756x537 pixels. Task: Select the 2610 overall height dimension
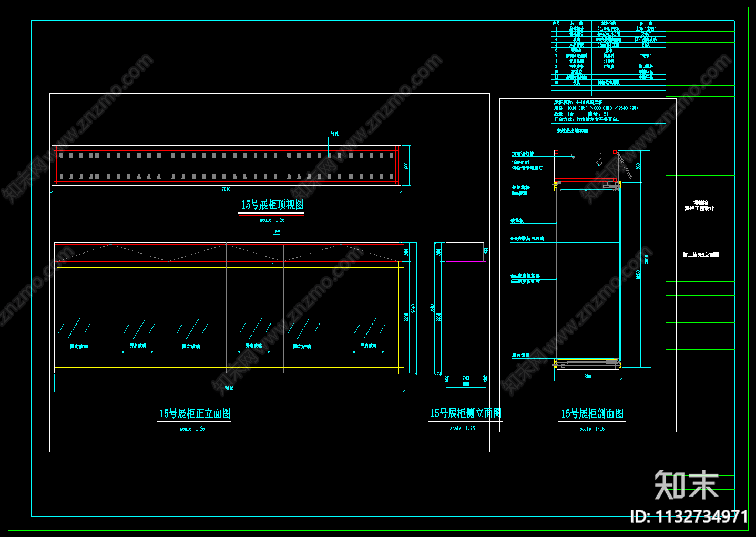point(647,259)
